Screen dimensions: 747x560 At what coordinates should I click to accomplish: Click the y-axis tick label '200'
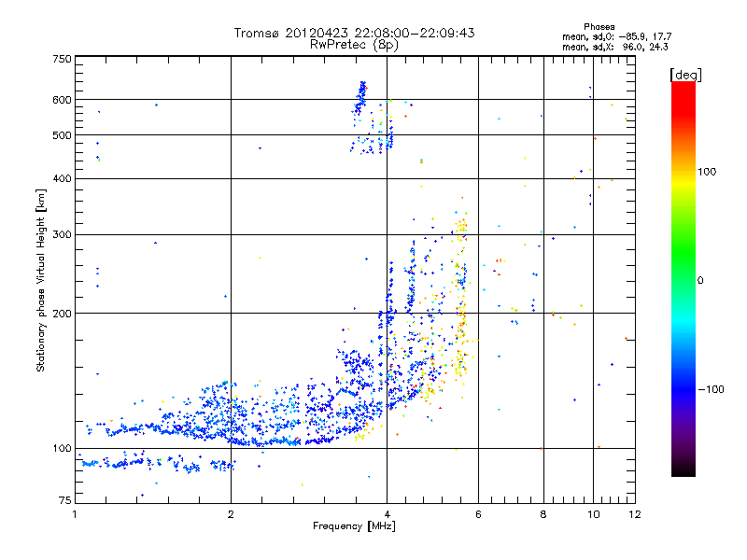tap(62, 314)
